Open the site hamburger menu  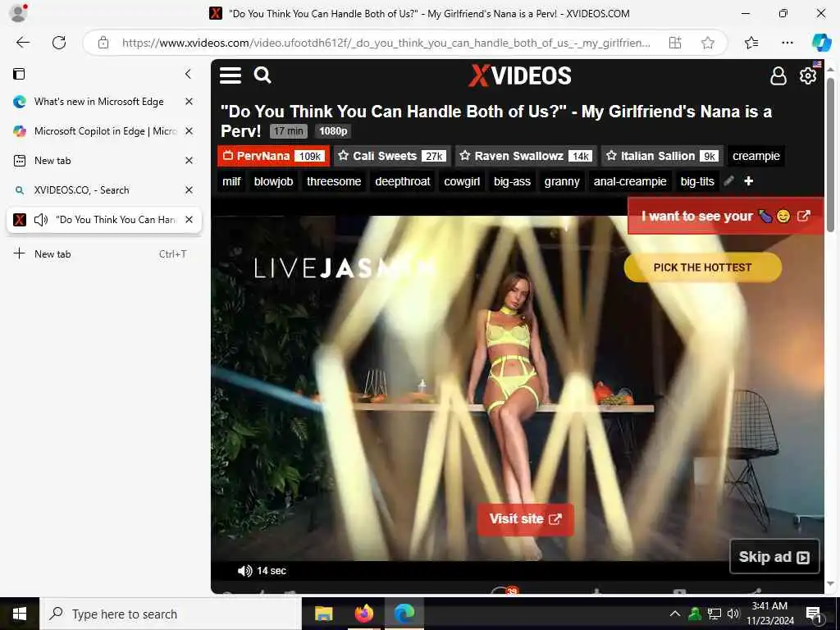231,75
